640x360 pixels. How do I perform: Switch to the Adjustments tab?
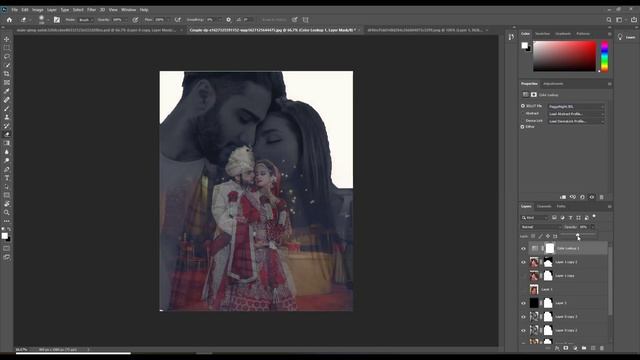[x=553, y=84]
